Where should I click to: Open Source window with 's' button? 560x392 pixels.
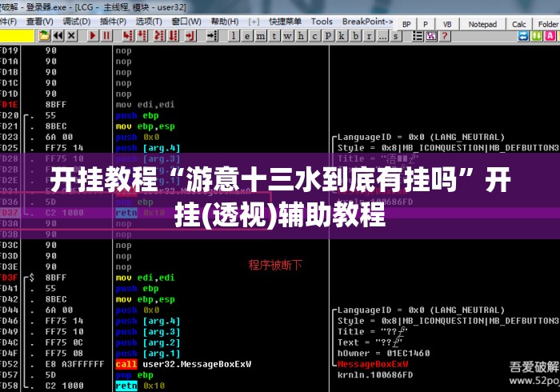pos(396,36)
